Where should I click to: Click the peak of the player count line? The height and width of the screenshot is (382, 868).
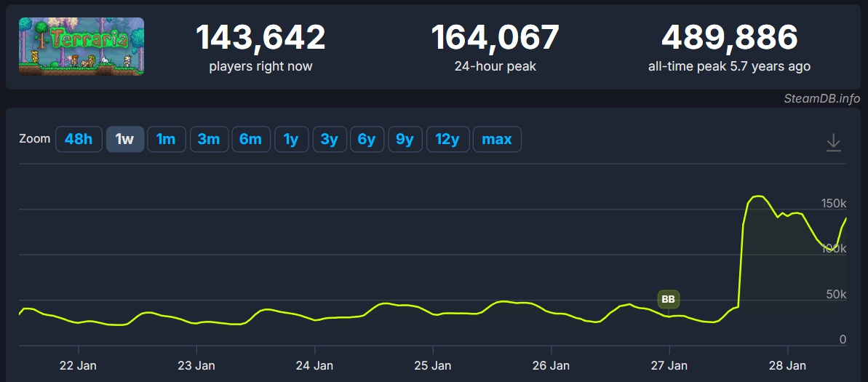pyautogui.click(x=757, y=196)
